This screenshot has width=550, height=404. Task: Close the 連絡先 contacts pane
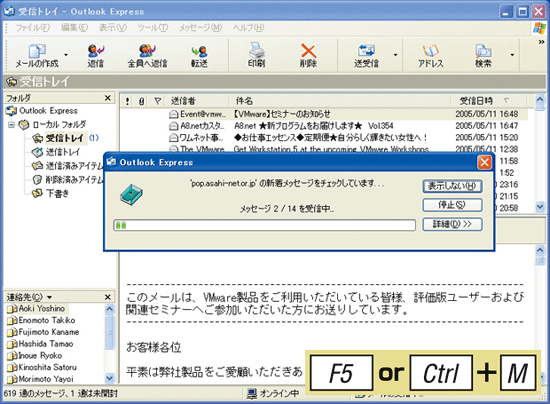(x=108, y=297)
